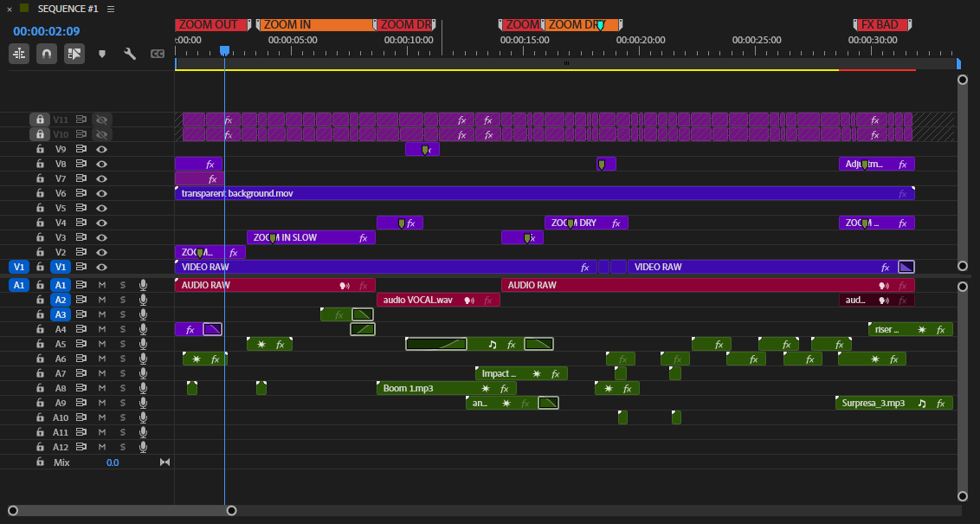Screen dimensions: 980x524
Task: Open the SEQUENCE #1 panel menu
Action: [111, 9]
